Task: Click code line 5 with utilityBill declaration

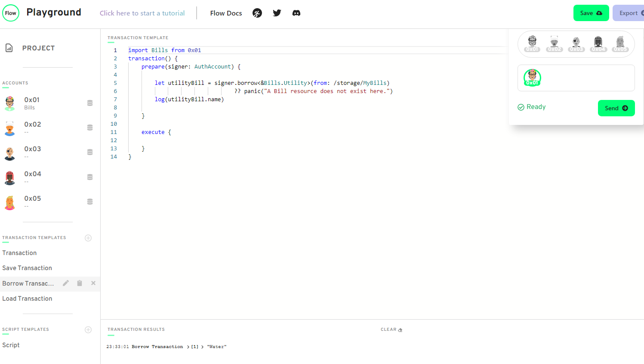Action: click(x=272, y=83)
